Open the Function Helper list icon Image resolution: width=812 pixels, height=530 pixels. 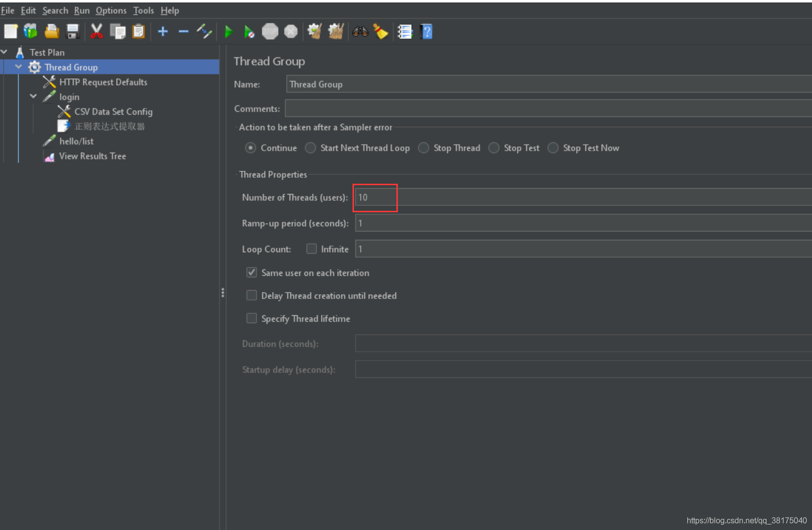[405, 32]
